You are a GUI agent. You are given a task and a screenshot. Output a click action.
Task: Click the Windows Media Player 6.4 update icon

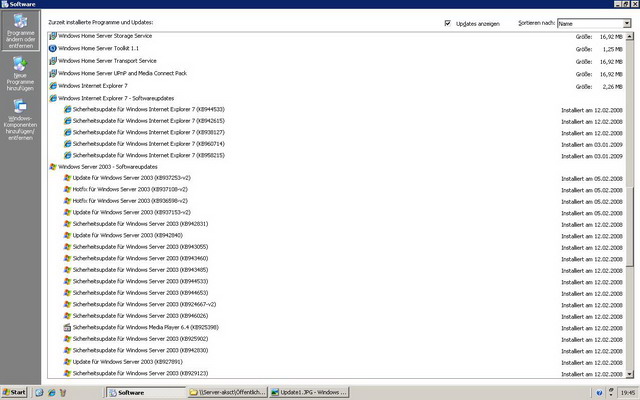click(67, 327)
